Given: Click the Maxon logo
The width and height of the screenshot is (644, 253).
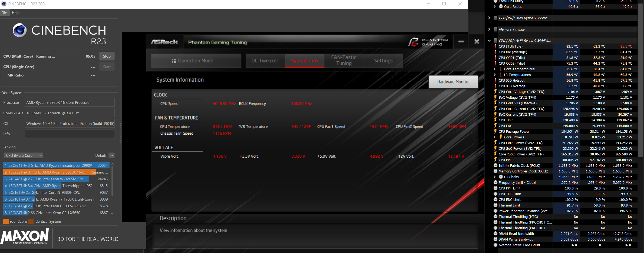Looking at the screenshot, I should pyautogui.click(x=25, y=237).
